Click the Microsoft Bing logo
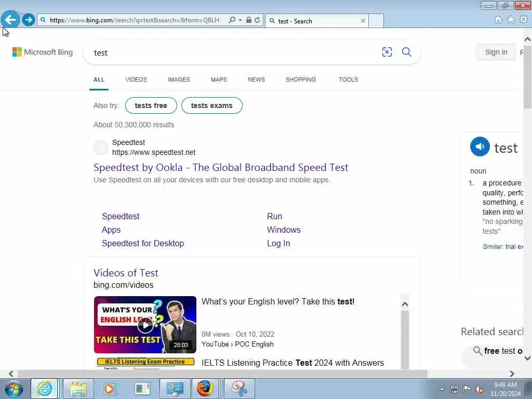Image resolution: width=532 pixels, height=399 pixels. tap(43, 52)
